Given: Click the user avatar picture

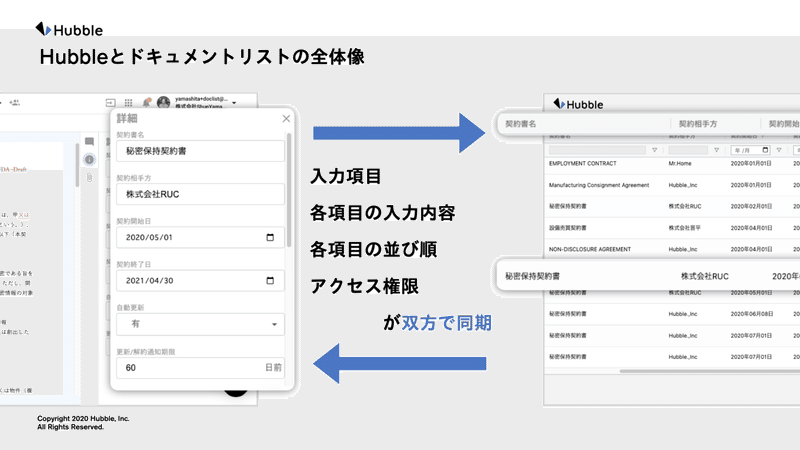Looking at the screenshot, I should tap(163, 103).
